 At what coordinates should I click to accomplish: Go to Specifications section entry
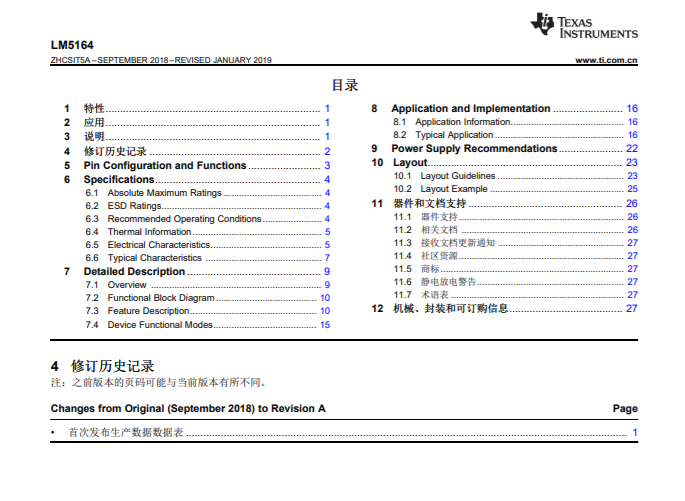coord(197,180)
